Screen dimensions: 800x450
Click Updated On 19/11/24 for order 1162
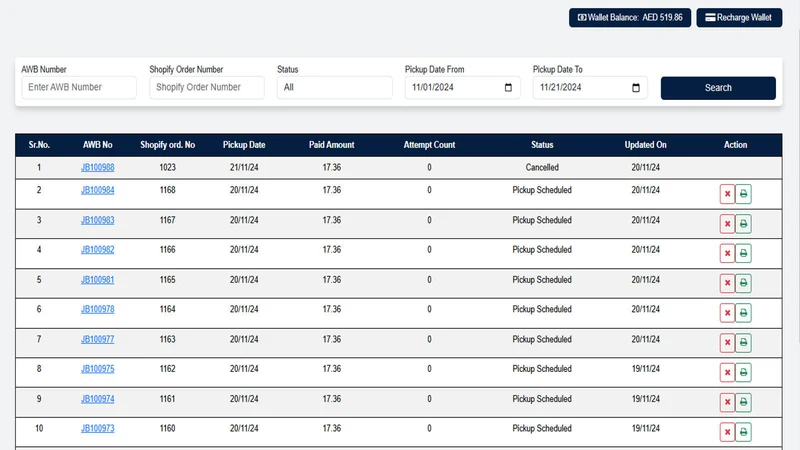pyautogui.click(x=645, y=369)
